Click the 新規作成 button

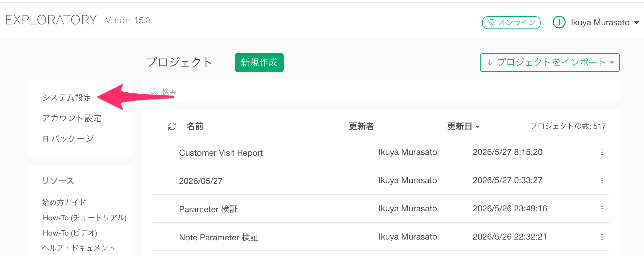point(259,63)
